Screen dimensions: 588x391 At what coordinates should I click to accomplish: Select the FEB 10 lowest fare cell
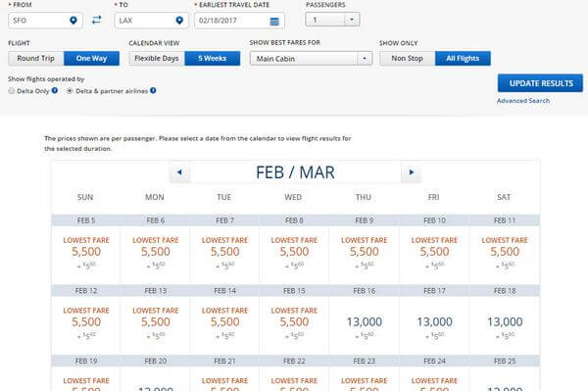coord(434,254)
